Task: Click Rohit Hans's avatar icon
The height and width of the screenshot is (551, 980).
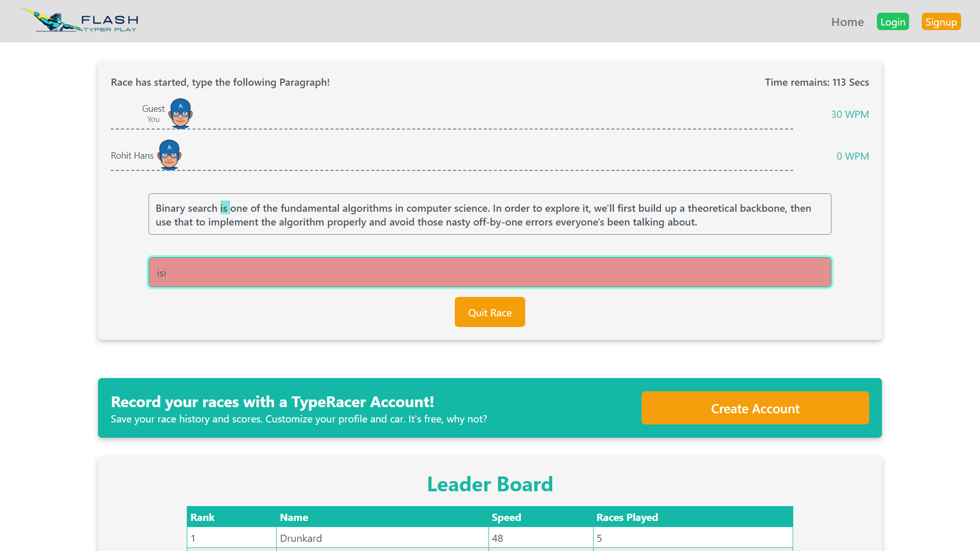Action: pyautogui.click(x=169, y=155)
